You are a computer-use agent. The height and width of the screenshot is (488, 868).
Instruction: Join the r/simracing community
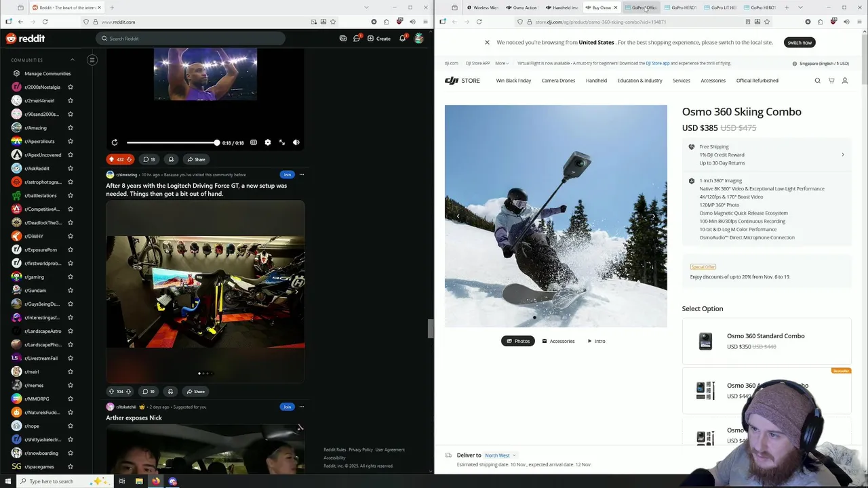pos(288,175)
